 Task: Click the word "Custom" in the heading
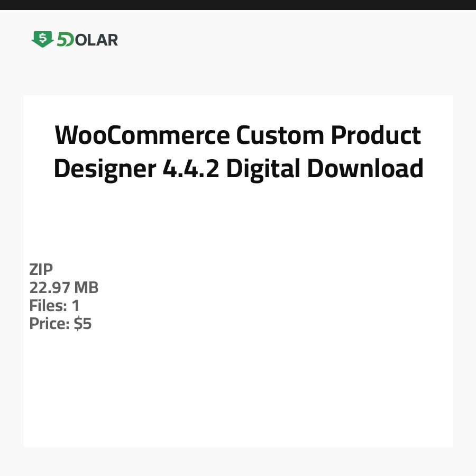pos(280,136)
